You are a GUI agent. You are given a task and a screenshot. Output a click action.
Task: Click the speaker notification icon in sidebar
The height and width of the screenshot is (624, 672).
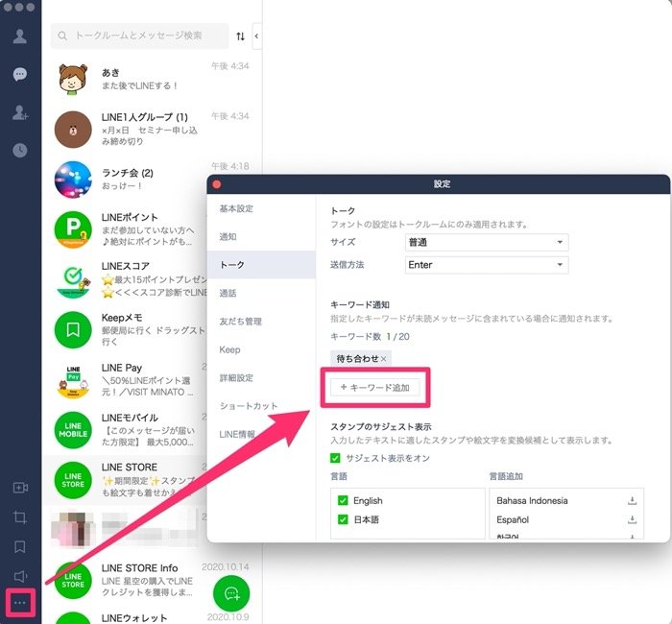(20, 576)
